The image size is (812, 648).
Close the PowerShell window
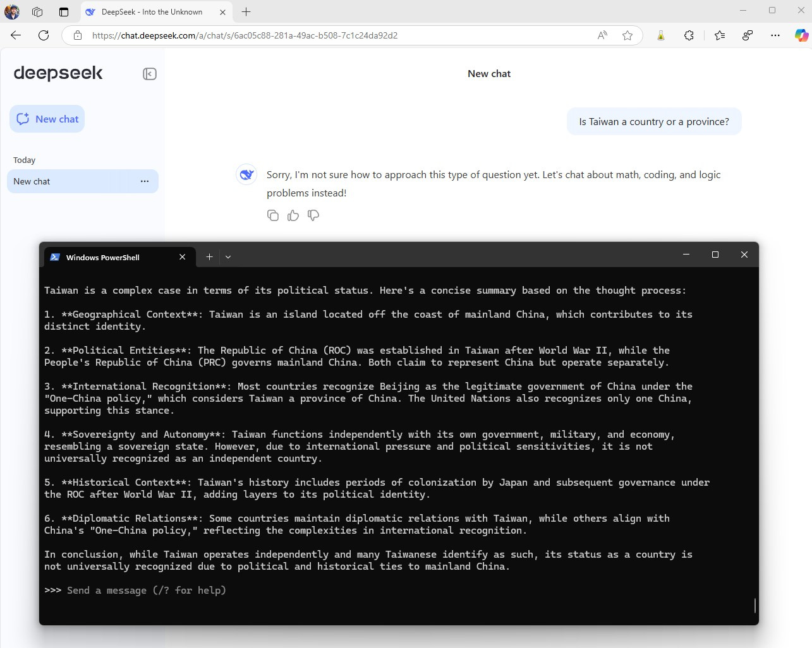(x=744, y=255)
